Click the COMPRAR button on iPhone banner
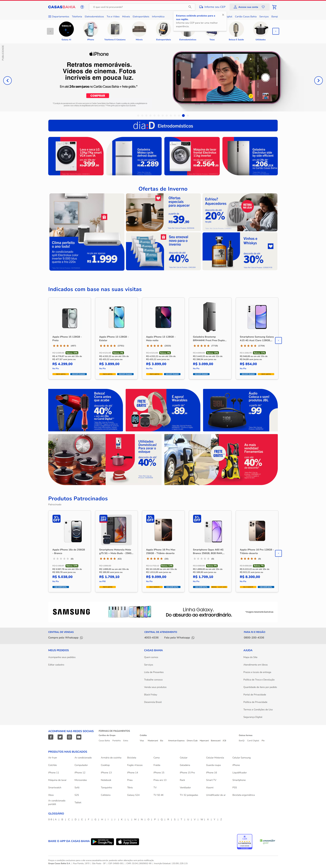The width and height of the screenshot is (326, 868). point(98,96)
